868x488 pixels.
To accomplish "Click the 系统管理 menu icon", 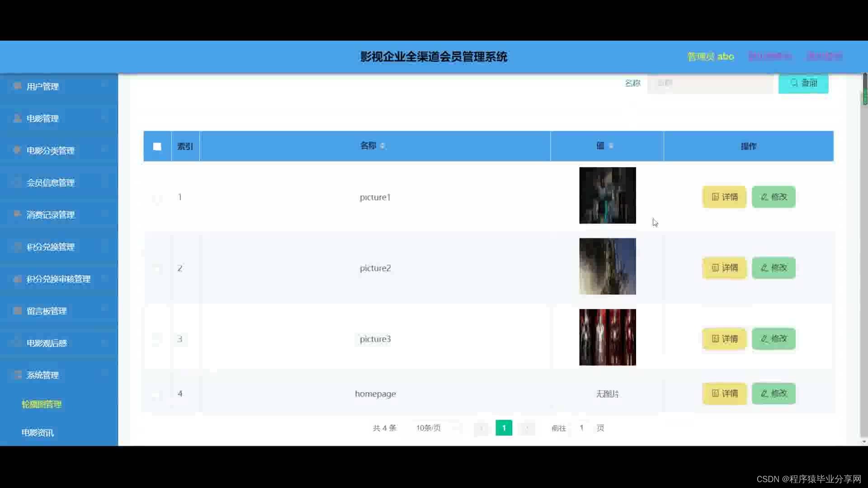I will click(17, 375).
